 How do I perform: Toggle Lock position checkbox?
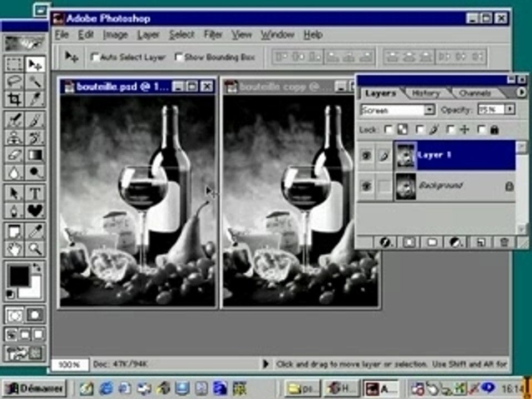point(450,129)
